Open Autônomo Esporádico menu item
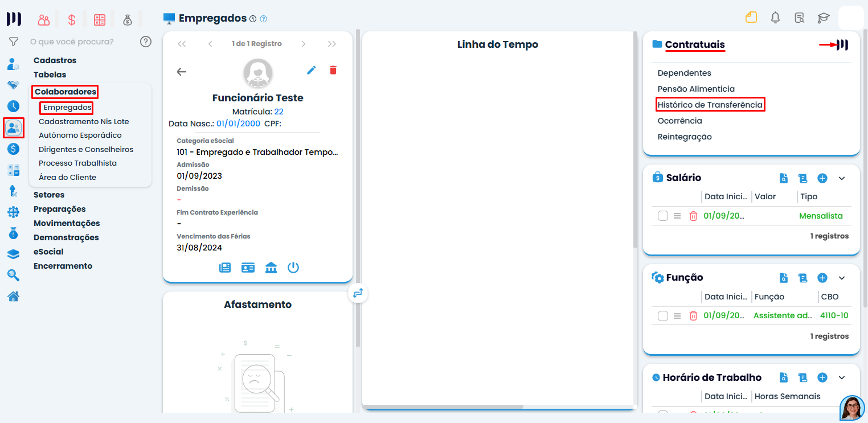This screenshot has height=423, width=868. coord(80,135)
